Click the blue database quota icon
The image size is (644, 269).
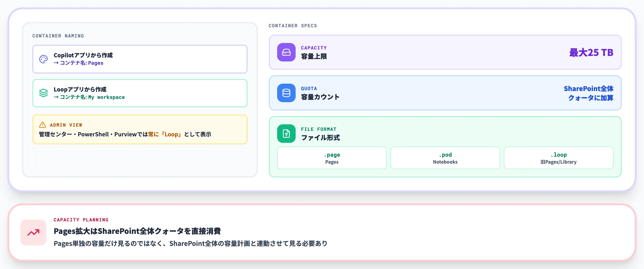[x=286, y=93]
